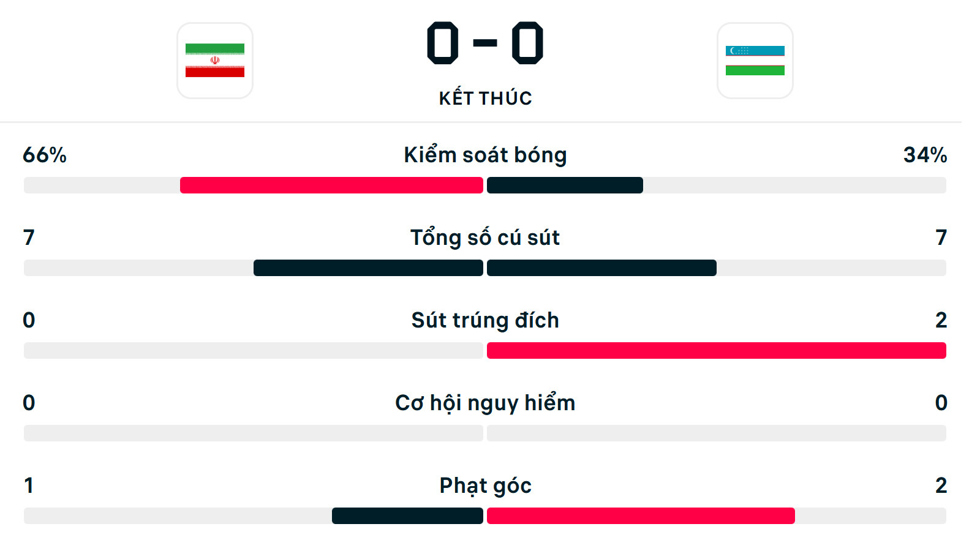Image resolution: width=980 pixels, height=551 pixels.
Task: Click the red possession bar for Iran
Action: pos(331,185)
